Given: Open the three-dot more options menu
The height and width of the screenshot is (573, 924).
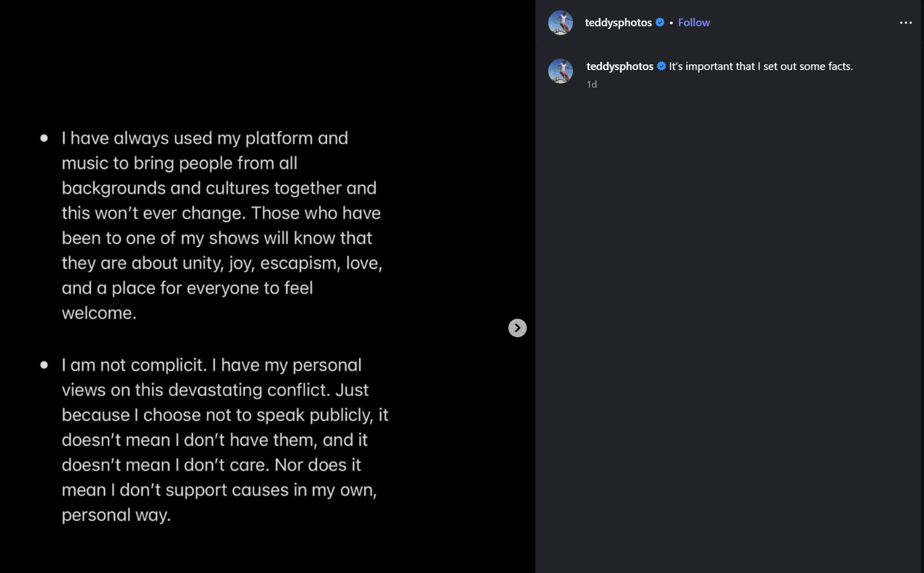Looking at the screenshot, I should coord(906,23).
